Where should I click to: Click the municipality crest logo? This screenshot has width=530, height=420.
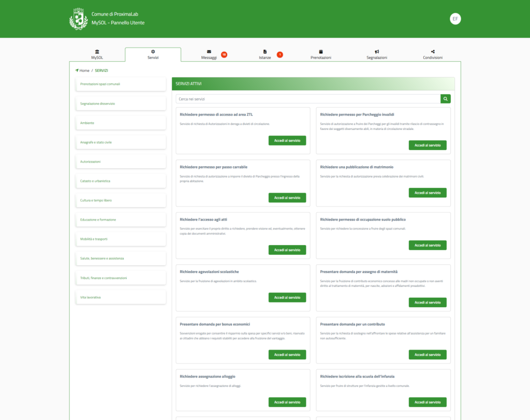click(x=78, y=19)
